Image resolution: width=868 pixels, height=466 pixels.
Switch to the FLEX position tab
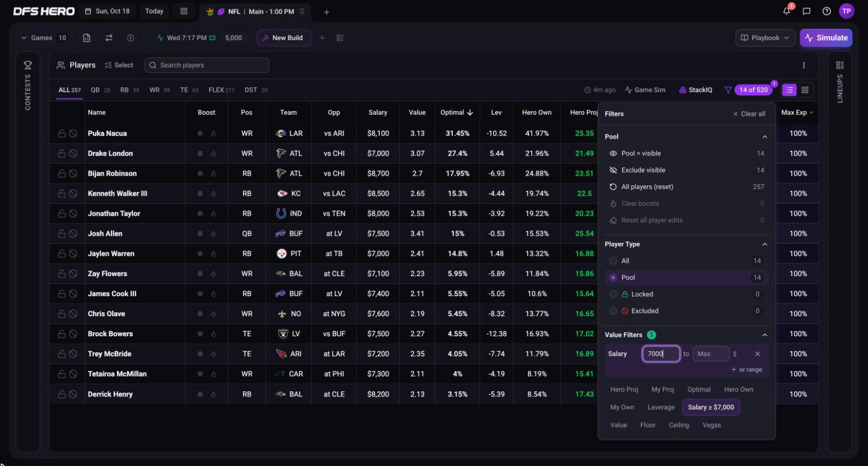(x=221, y=90)
